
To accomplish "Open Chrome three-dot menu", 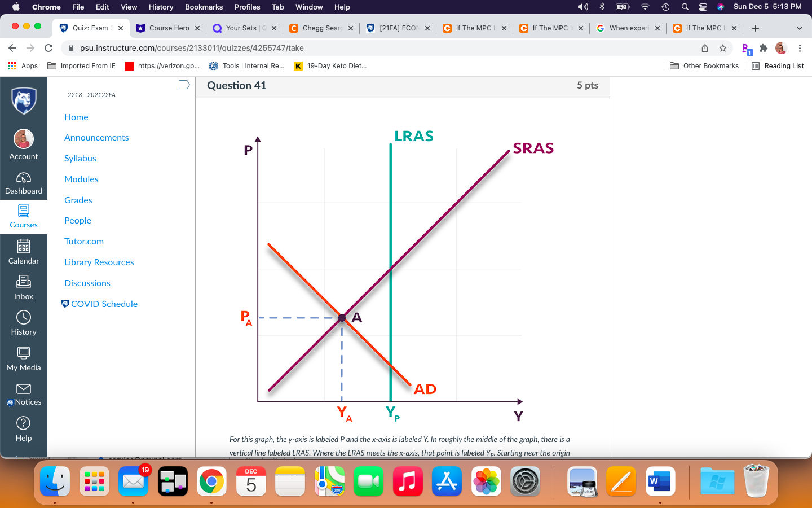I will pyautogui.click(x=800, y=48).
